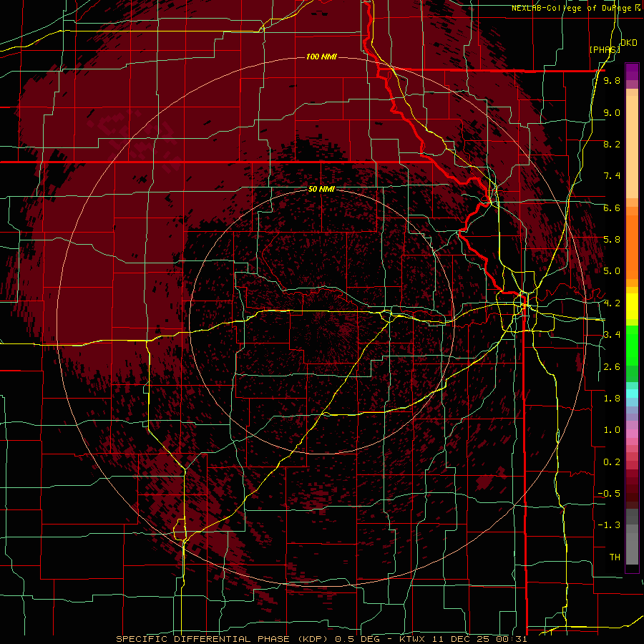The width and height of the screenshot is (644, 644).
Task: Click the purple top segment of color scale
Action: click(632, 72)
